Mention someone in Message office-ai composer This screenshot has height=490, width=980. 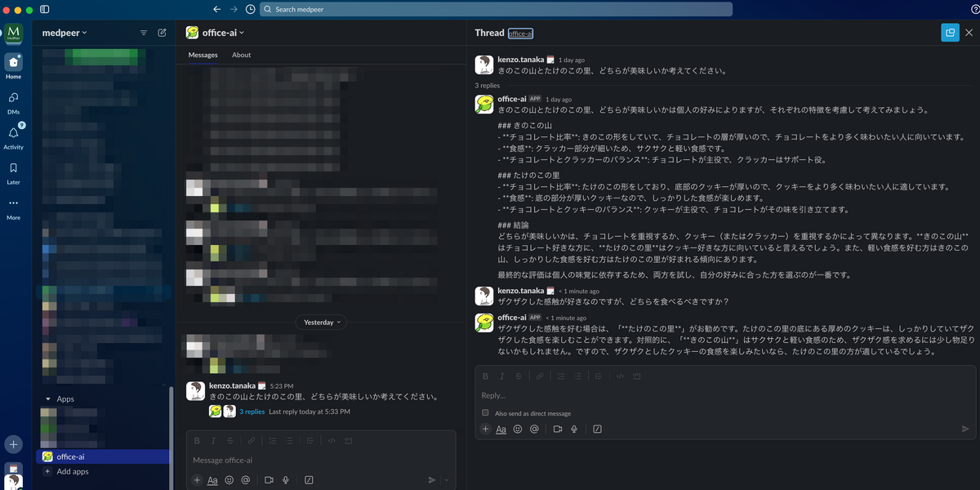245,480
